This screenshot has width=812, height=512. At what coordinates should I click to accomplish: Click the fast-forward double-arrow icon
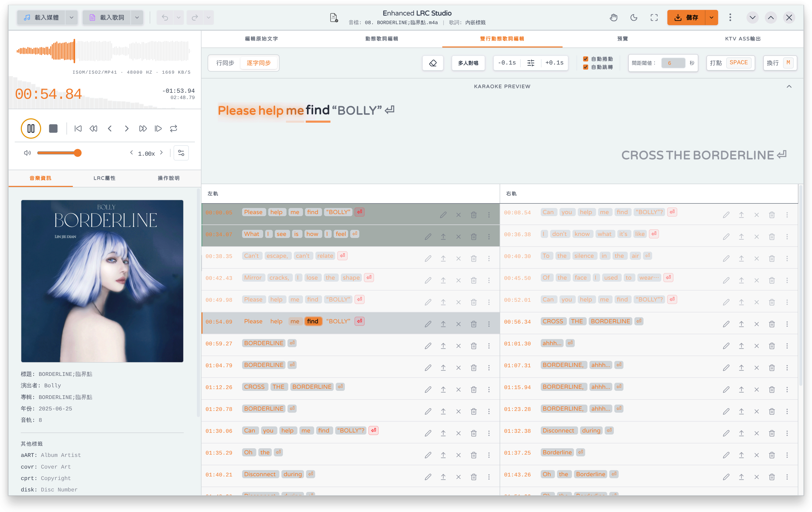143,129
